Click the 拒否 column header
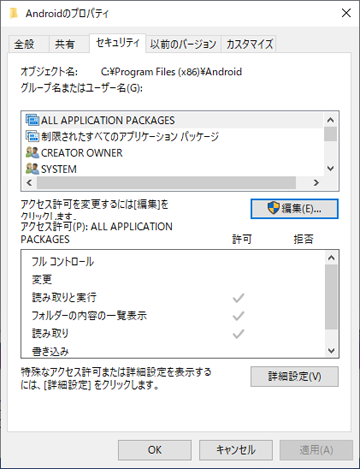The height and width of the screenshot is (469, 360). click(x=303, y=239)
